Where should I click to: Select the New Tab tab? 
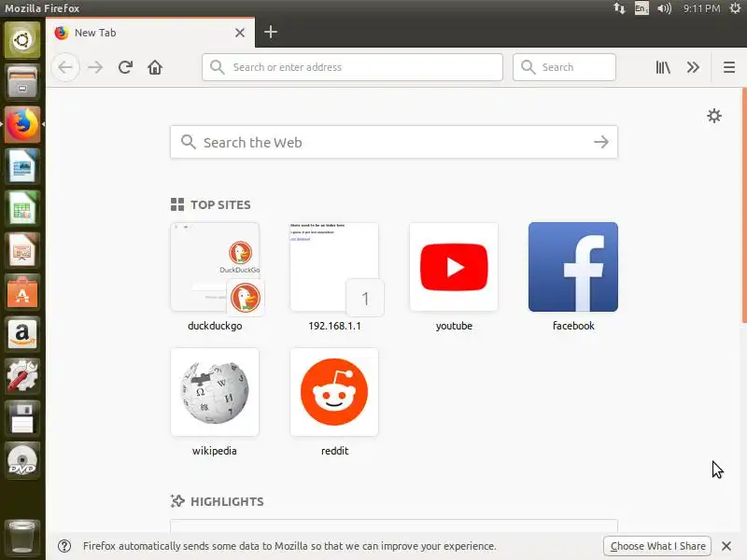click(x=150, y=33)
